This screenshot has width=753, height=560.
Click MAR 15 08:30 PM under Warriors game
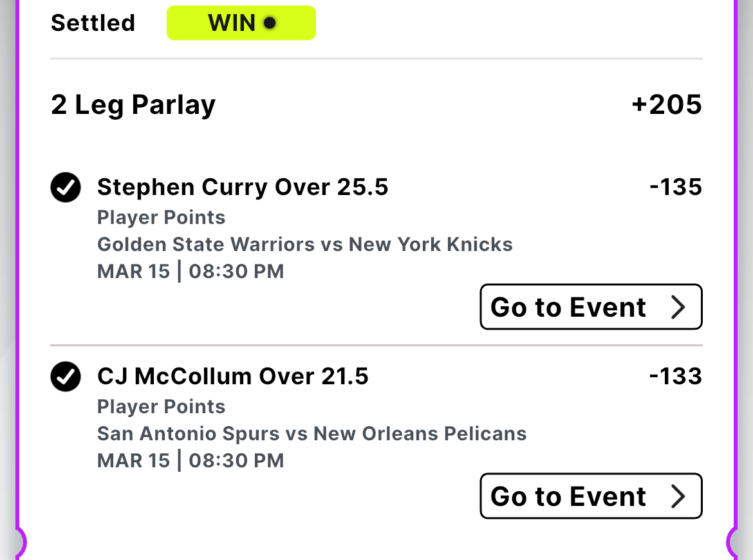pos(191,271)
